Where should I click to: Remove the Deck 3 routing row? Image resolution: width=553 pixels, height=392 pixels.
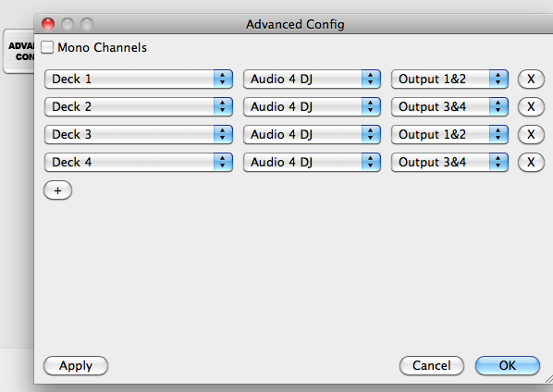531,134
